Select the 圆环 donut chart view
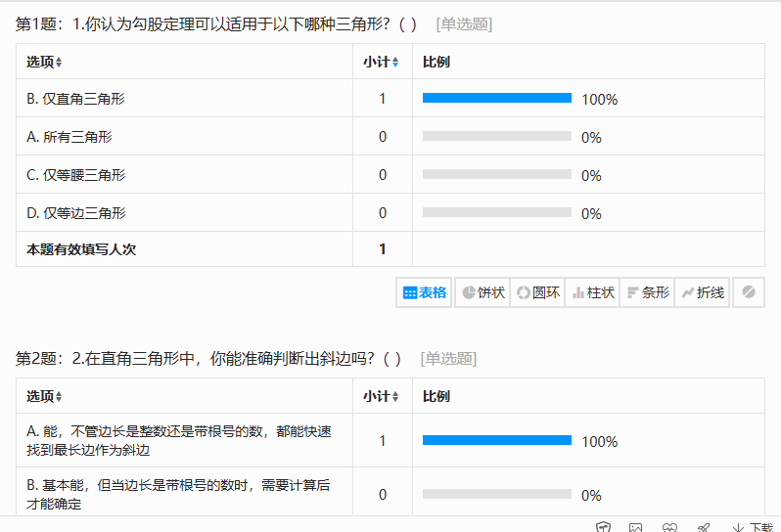 click(x=537, y=292)
